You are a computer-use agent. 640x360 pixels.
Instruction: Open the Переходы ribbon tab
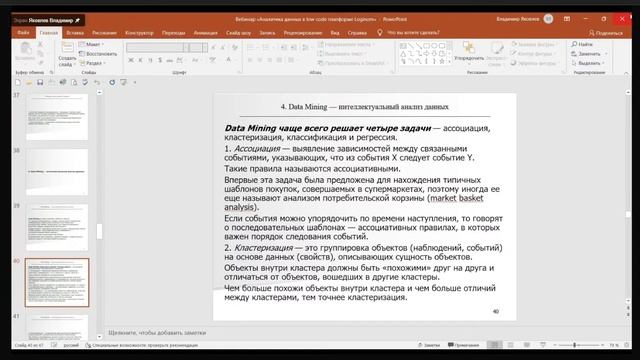(173, 33)
